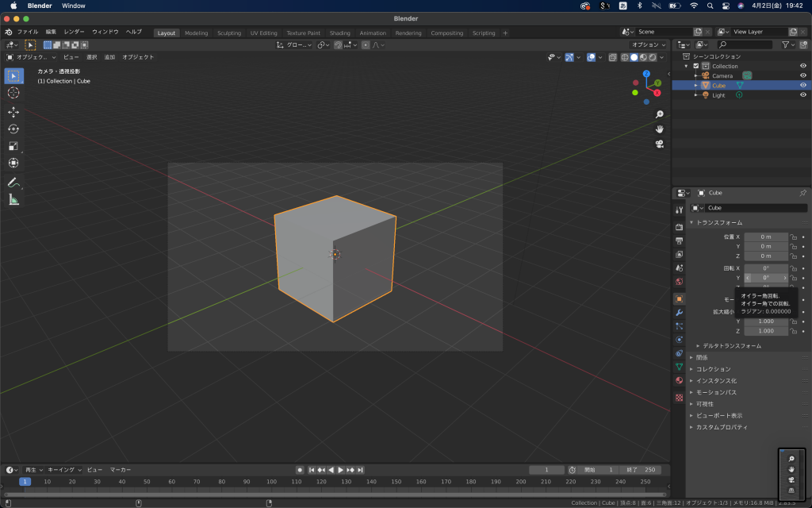
Task: Open the ファイル menu
Action: click(28, 32)
